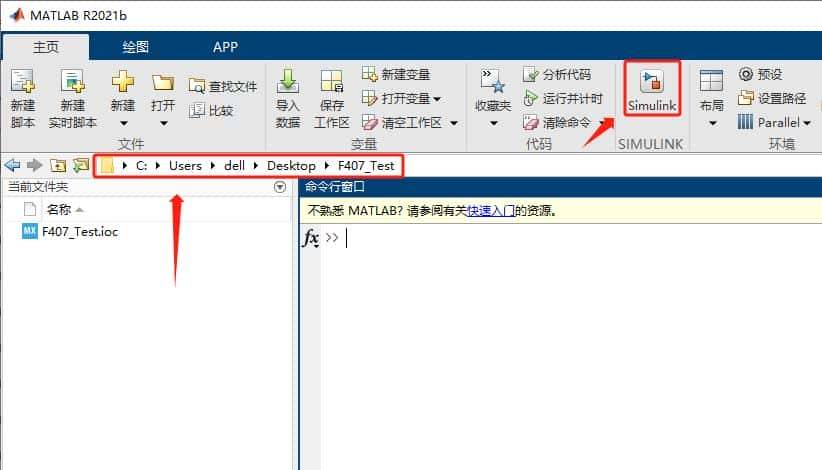Open Preferences (预设) gear
Screen dimensions: 822x470
(x=761, y=74)
